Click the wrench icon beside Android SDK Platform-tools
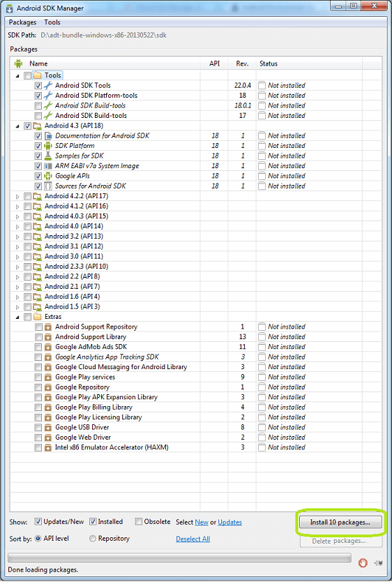Screen dimensions: 392x582 (48, 96)
